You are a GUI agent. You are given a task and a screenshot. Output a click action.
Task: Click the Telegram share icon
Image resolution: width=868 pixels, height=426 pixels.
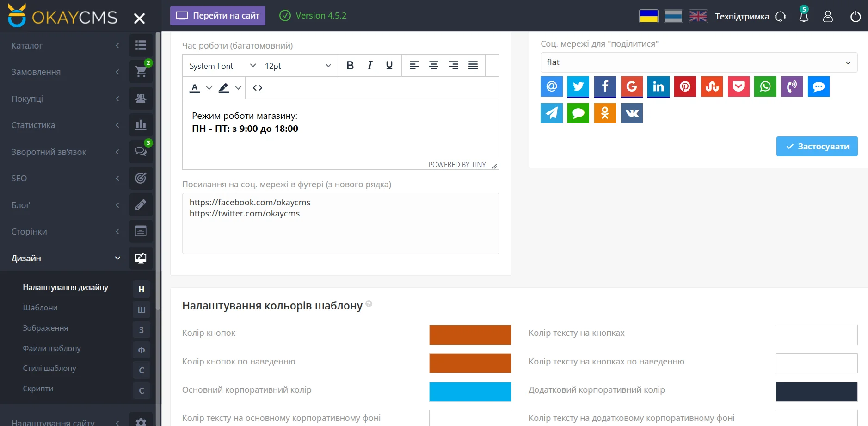click(551, 113)
